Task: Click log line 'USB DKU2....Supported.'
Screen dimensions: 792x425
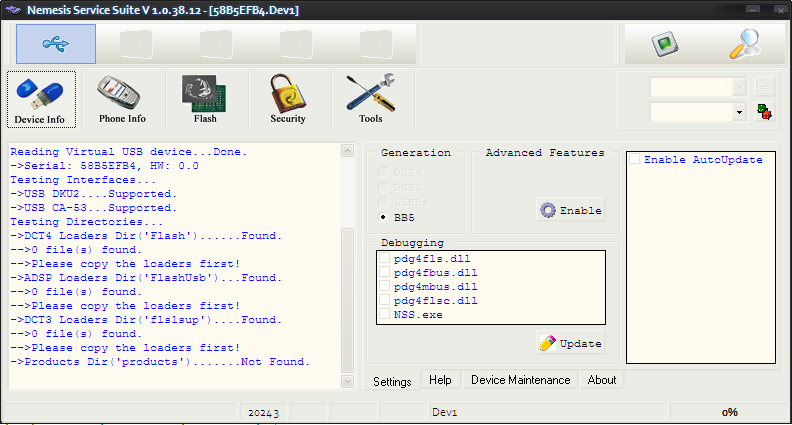Action: point(94,194)
